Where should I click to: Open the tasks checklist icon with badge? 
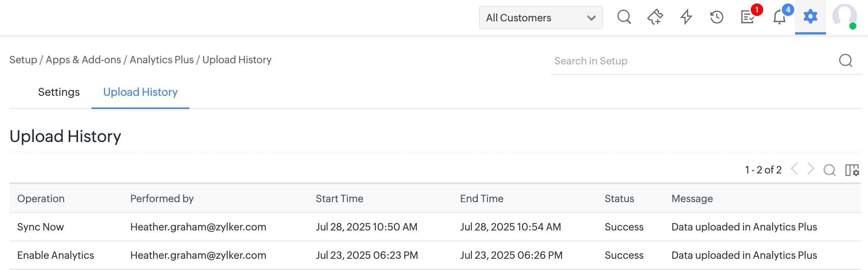748,17
